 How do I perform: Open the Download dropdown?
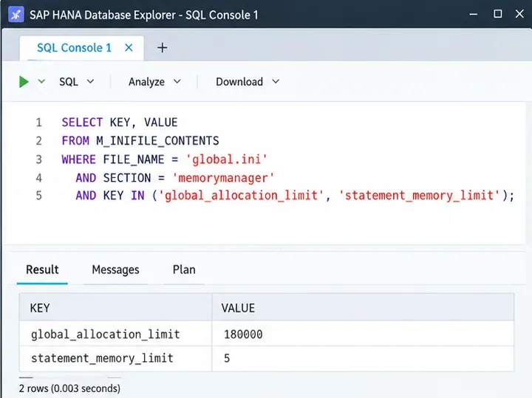click(248, 82)
